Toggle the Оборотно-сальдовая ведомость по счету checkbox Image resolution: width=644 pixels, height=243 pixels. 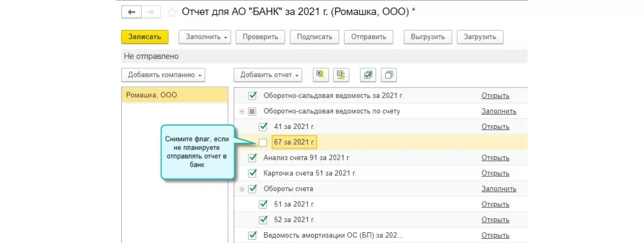click(x=252, y=111)
